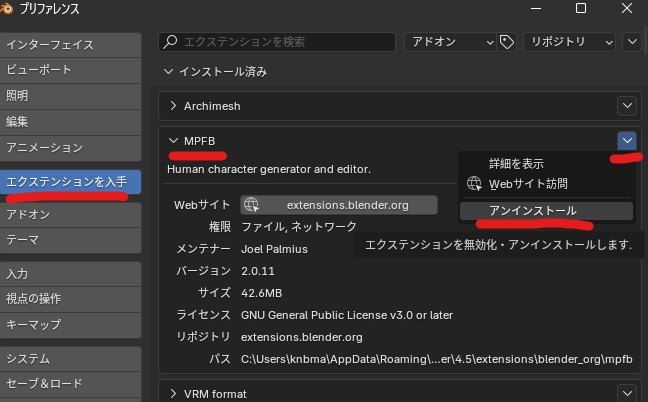648x402 pixels.
Task: Click the エクステンションを検索 search field
Action: click(x=285, y=42)
